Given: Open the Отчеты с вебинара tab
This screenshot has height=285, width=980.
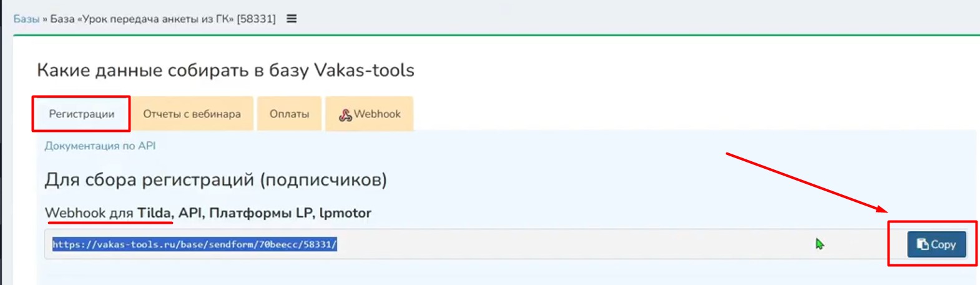Looking at the screenshot, I should pos(192,114).
